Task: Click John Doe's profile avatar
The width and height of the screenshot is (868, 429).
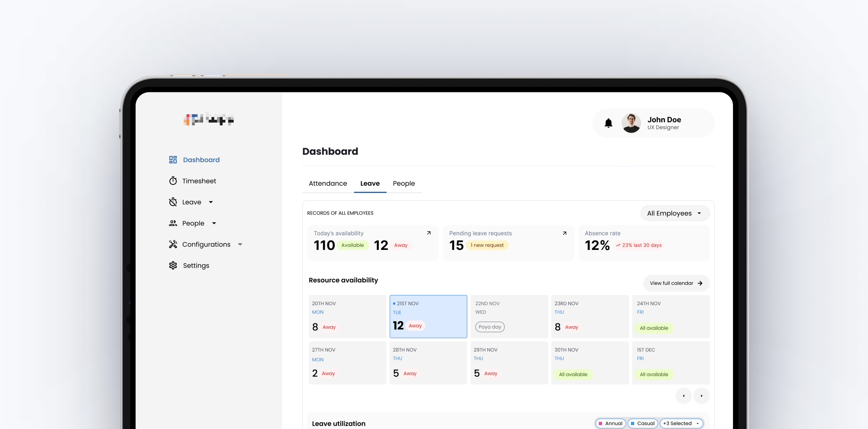Action: point(631,123)
